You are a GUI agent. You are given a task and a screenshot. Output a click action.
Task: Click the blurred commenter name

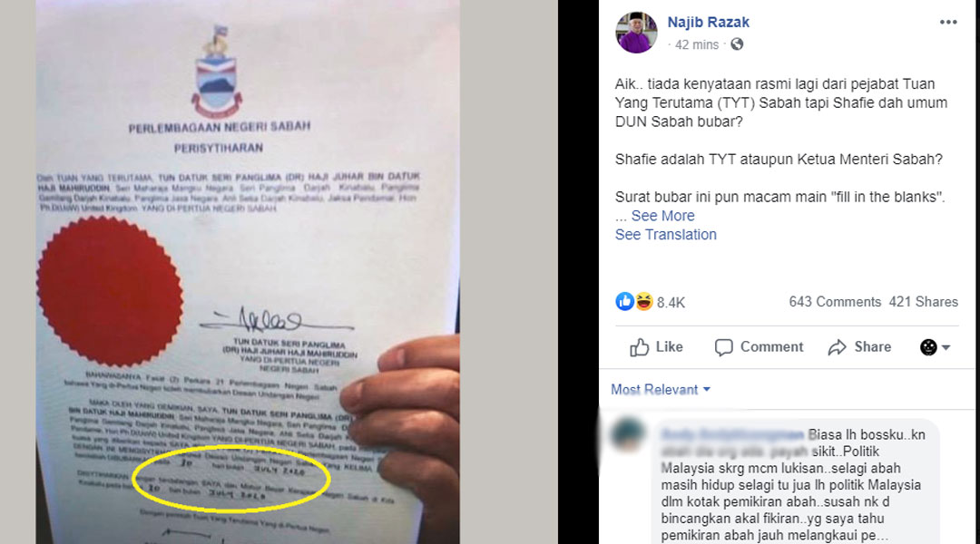(x=732, y=434)
